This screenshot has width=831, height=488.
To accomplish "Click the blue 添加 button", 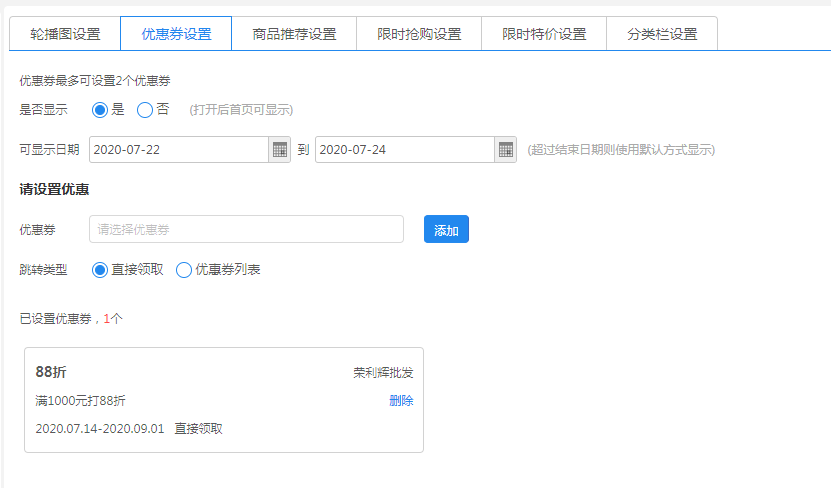I will (x=446, y=229).
